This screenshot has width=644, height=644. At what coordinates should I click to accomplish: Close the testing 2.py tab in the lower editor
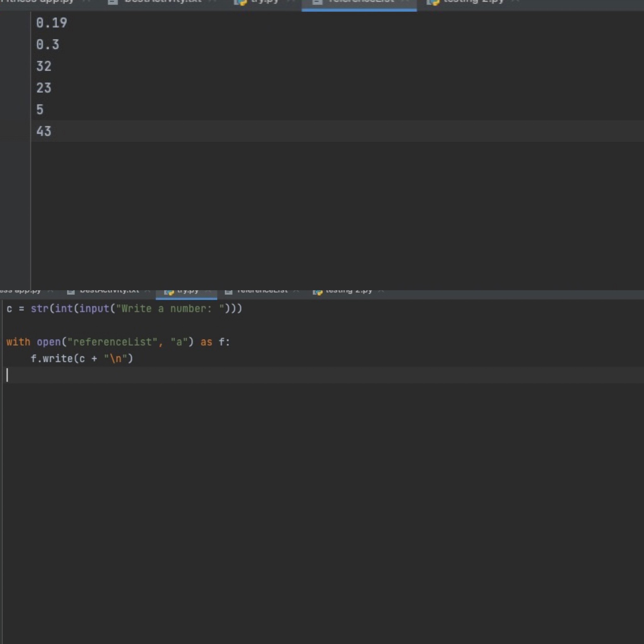coord(381,291)
